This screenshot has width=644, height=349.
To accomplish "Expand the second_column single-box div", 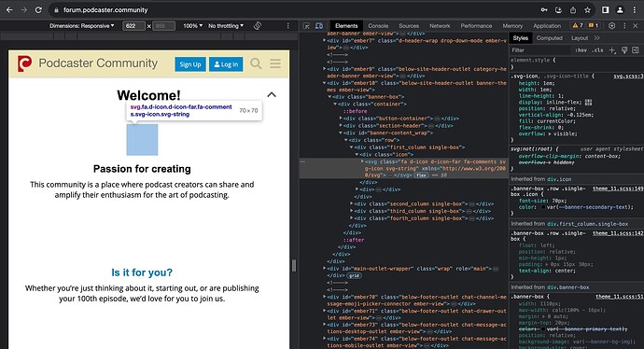I will [352, 203].
